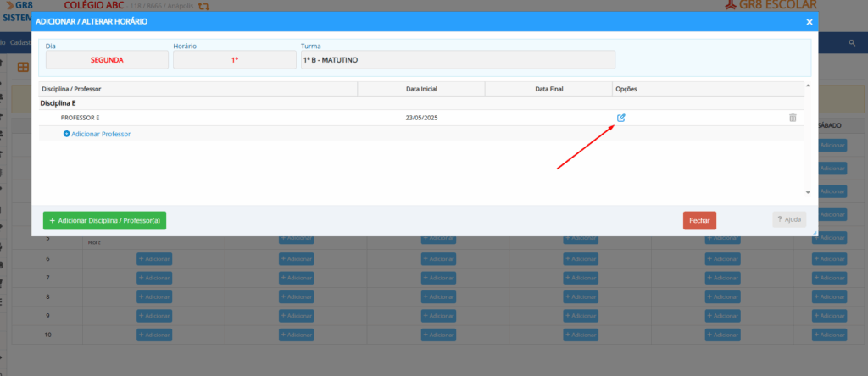
Task: Click the Disciplina / Professor column header
Action: (x=198, y=89)
